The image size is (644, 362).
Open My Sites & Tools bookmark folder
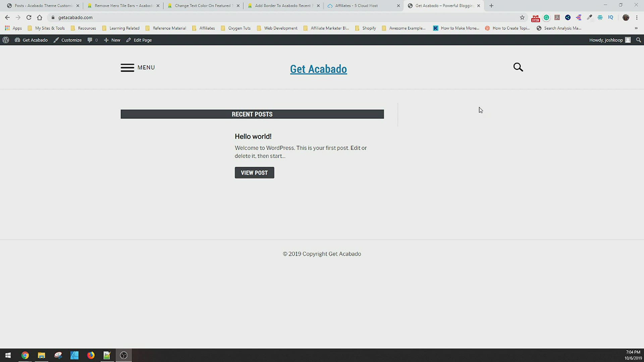coord(46,28)
